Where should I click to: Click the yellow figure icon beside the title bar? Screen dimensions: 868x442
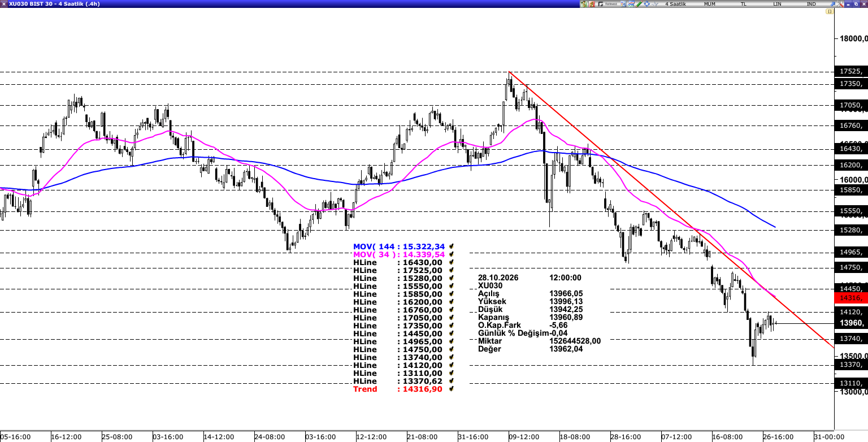coord(584,4)
